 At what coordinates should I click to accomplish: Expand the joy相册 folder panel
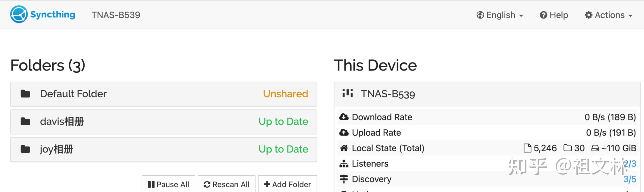[x=164, y=149]
